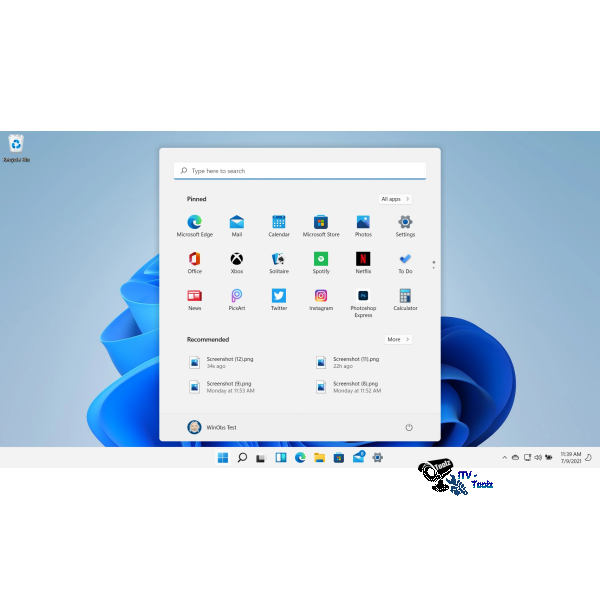Open Edge from the taskbar
The height and width of the screenshot is (600, 600).
tap(300, 457)
